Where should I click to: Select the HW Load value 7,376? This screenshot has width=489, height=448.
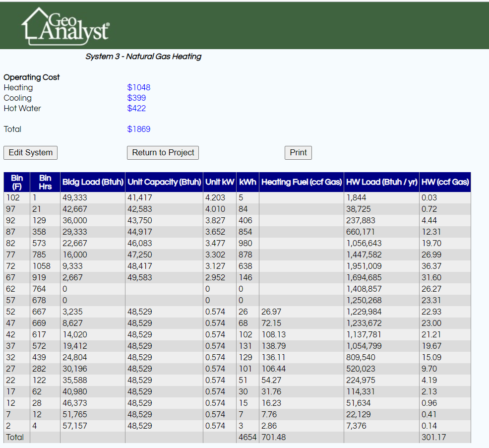coord(356,426)
